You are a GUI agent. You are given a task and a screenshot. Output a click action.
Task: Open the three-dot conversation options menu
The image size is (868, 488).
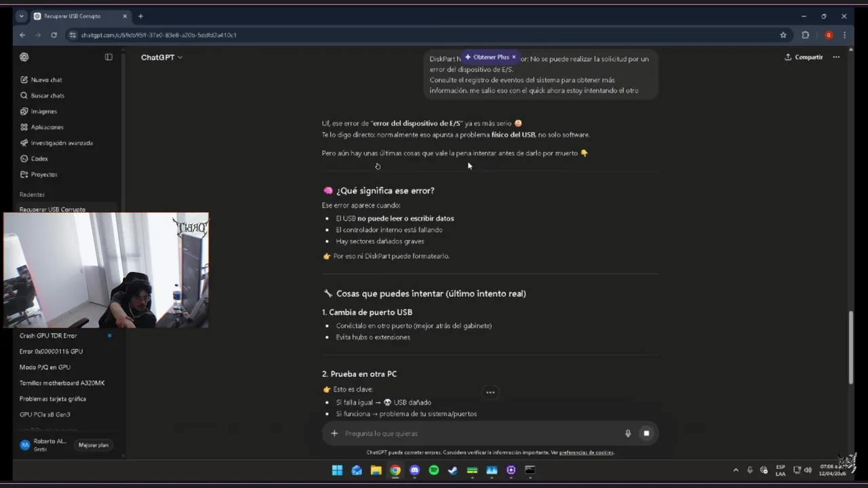[836, 57]
